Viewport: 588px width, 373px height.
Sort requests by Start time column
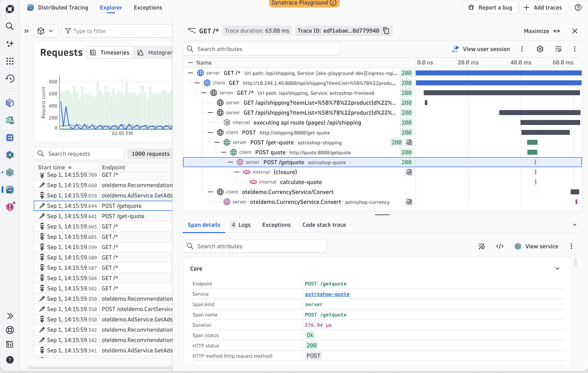coord(55,167)
